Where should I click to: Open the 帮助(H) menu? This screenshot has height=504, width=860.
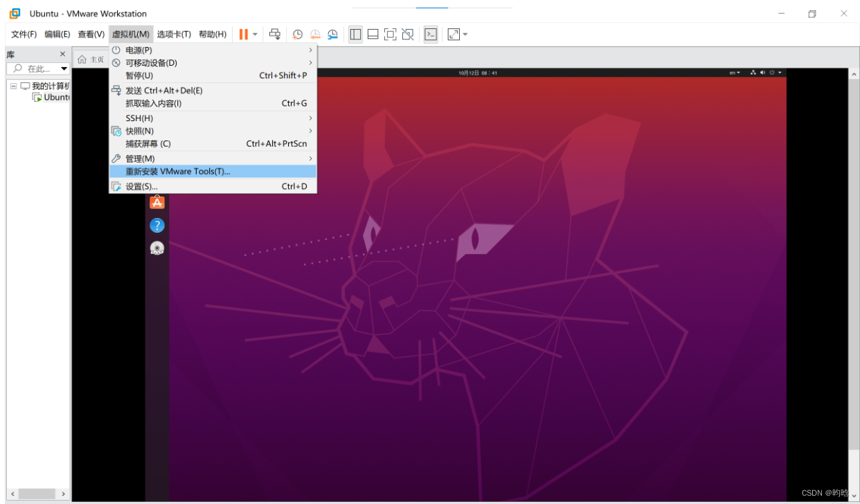point(212,34)
